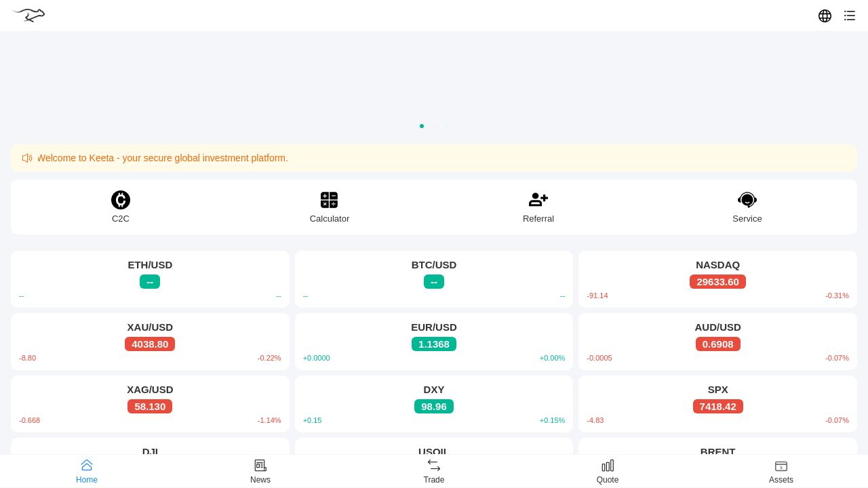Open C2C trading icon

click(x=121, y=200)
